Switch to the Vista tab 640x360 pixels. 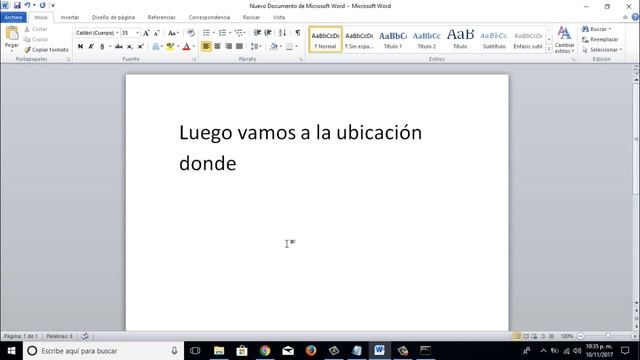[279, 18]
